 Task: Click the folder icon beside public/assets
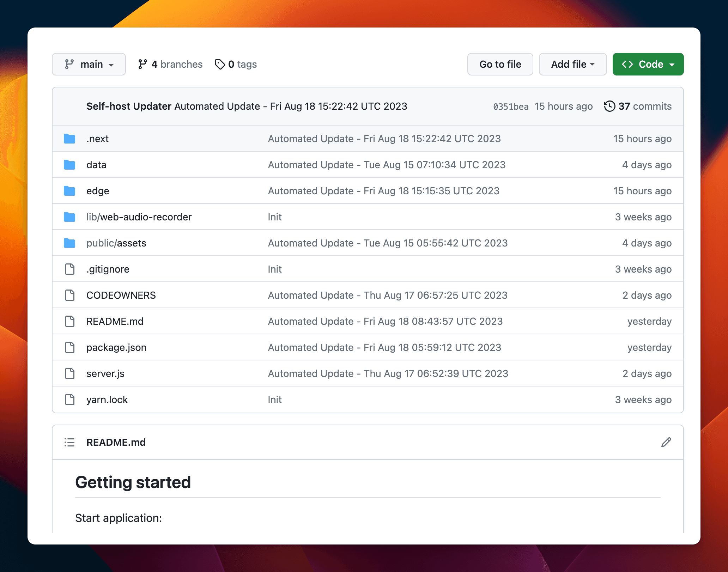pos(69,243)
